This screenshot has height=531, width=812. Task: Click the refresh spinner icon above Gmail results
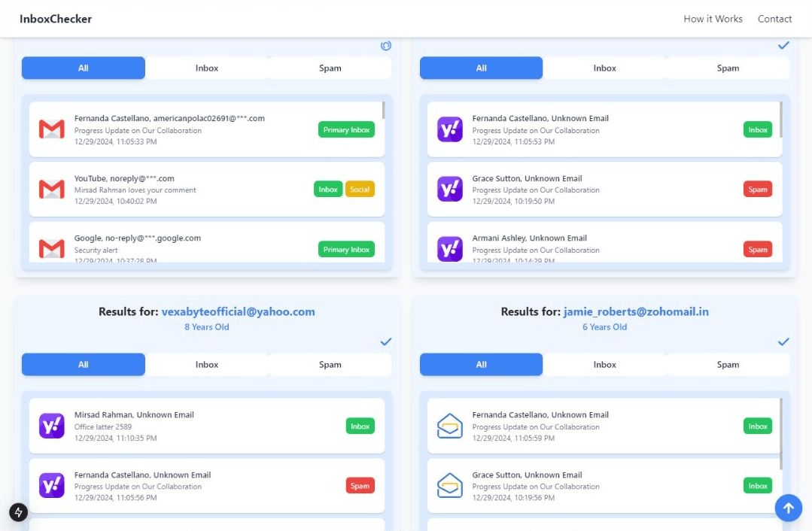pyautogui.click(x=386, y=46)
